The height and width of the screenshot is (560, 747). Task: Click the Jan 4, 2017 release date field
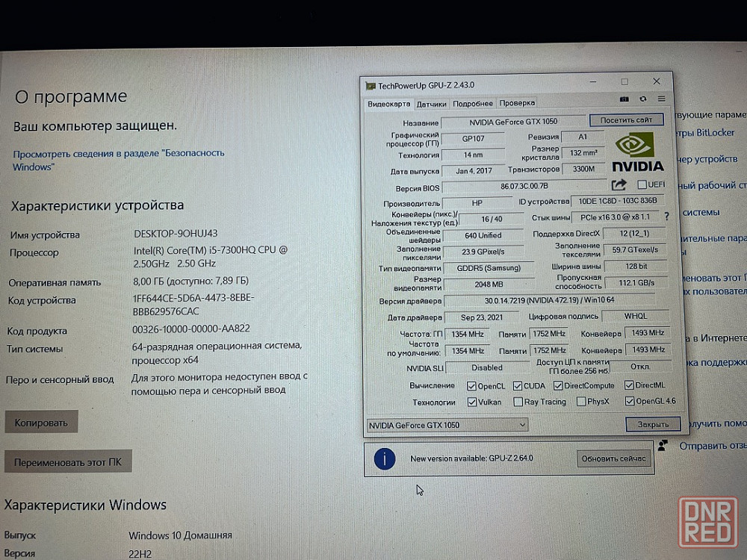[474, 171]
